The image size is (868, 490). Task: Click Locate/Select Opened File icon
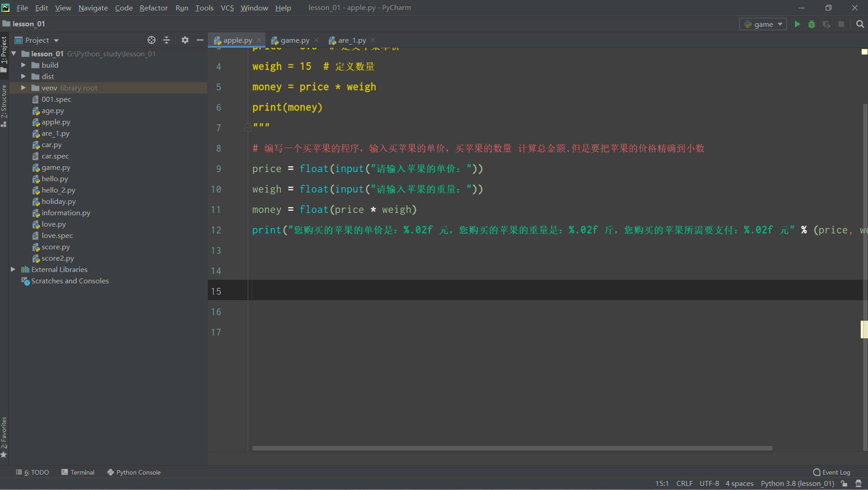click(x=152, y=40)
